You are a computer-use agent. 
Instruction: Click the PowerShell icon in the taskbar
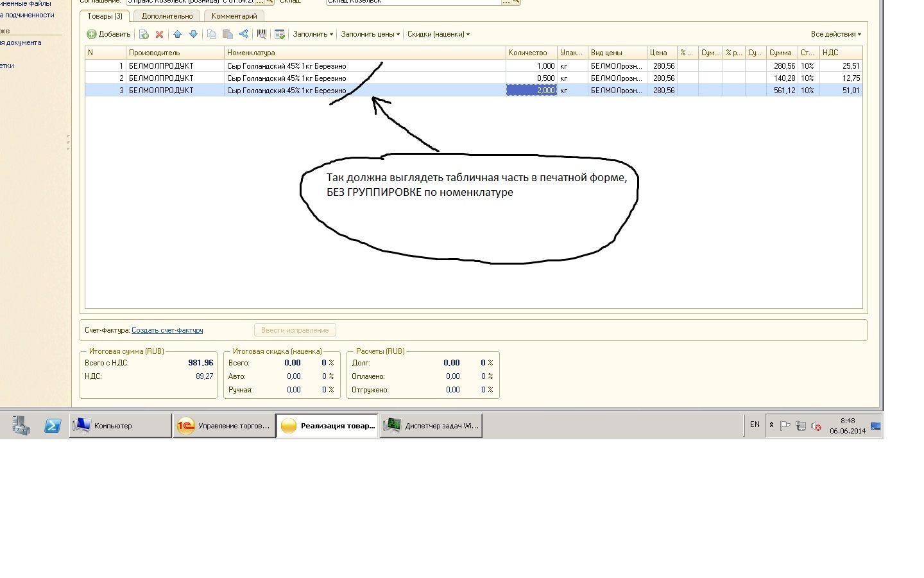pos(53,426)
